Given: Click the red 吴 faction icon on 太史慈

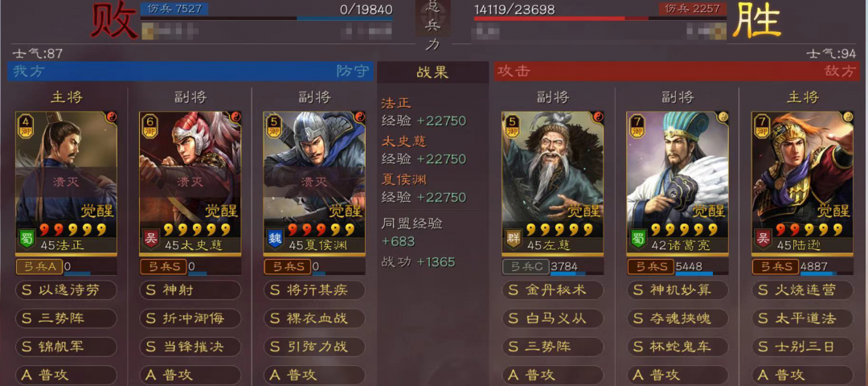Looking at the screenshot, I should [150, 240].
